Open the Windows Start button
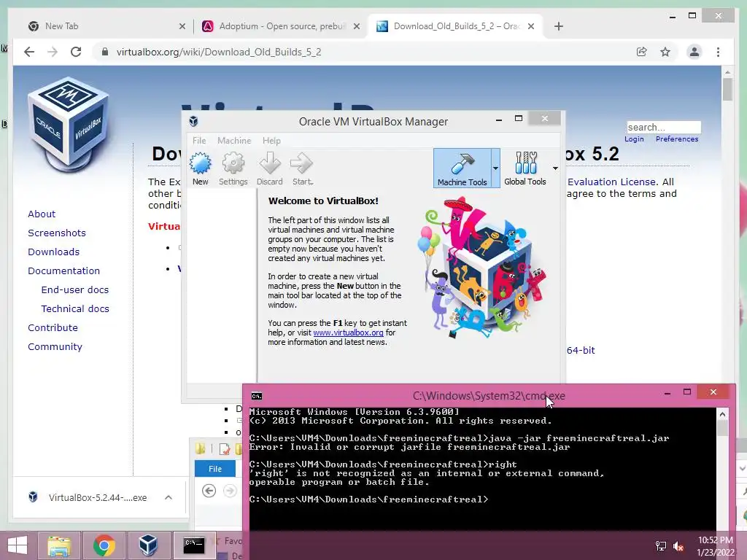 point(18,545)
